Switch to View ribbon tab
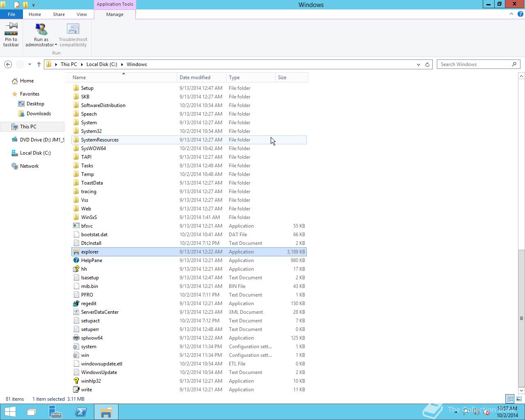The image size is (525, 420). [x=82, y=14]
